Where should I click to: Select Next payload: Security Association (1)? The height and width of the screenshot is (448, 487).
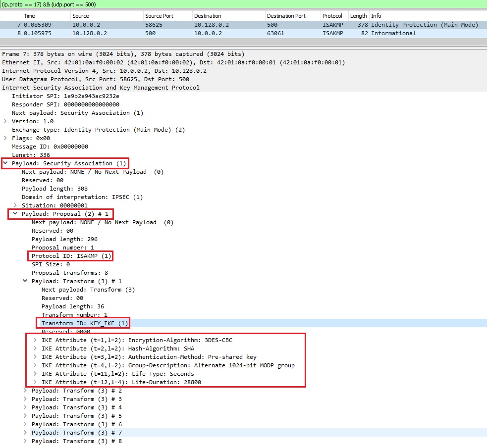[78, 113]
